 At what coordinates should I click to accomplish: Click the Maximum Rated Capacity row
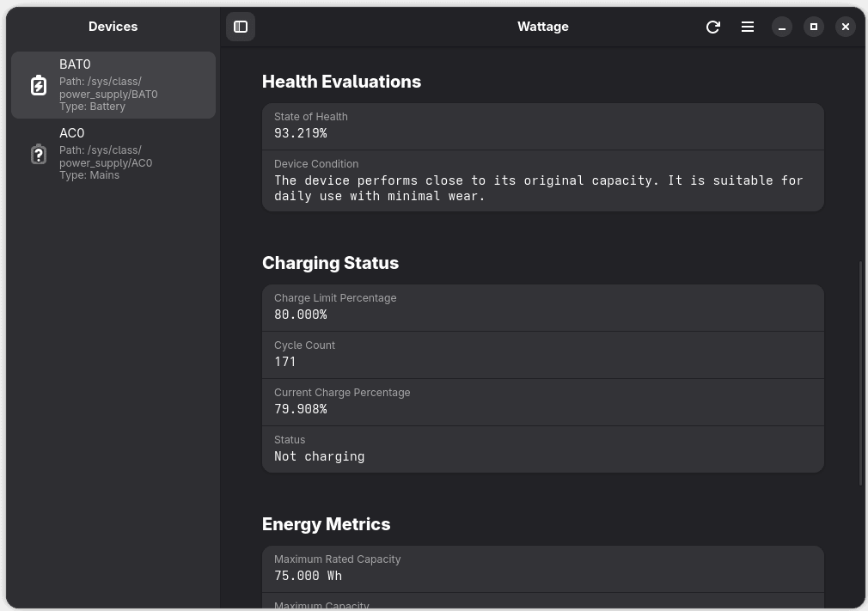(542, 568)
